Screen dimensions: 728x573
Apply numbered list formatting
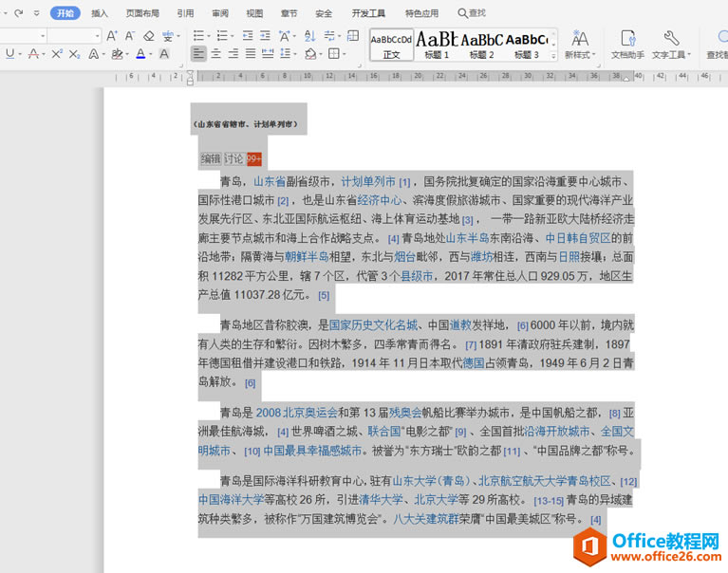coord(222,36)
